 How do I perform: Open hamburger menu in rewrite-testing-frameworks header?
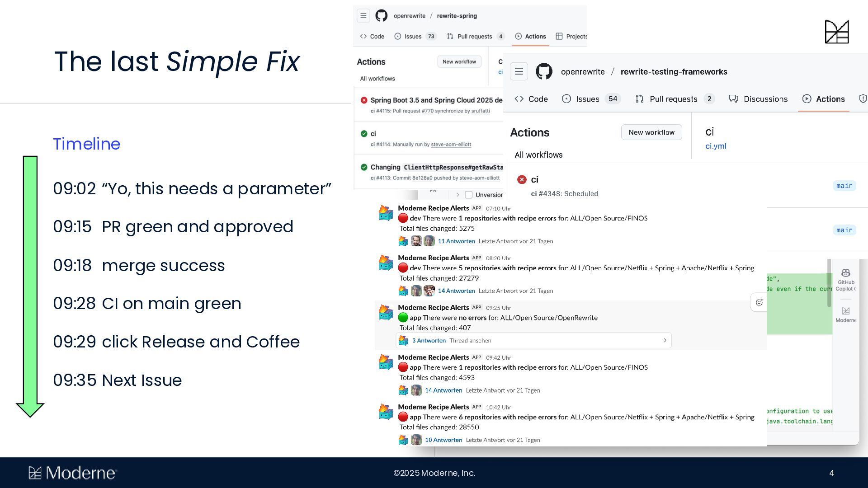(519, 71)
